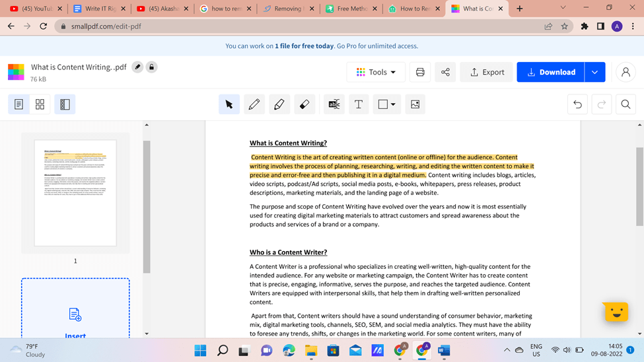
Task: Expand Download options arrow
Action: (594, 72)
